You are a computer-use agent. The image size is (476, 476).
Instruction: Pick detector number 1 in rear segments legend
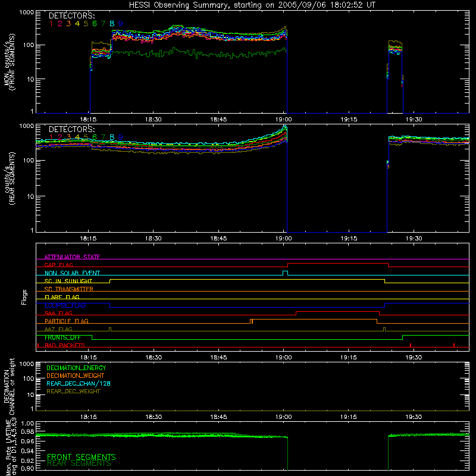pos(51,137)
